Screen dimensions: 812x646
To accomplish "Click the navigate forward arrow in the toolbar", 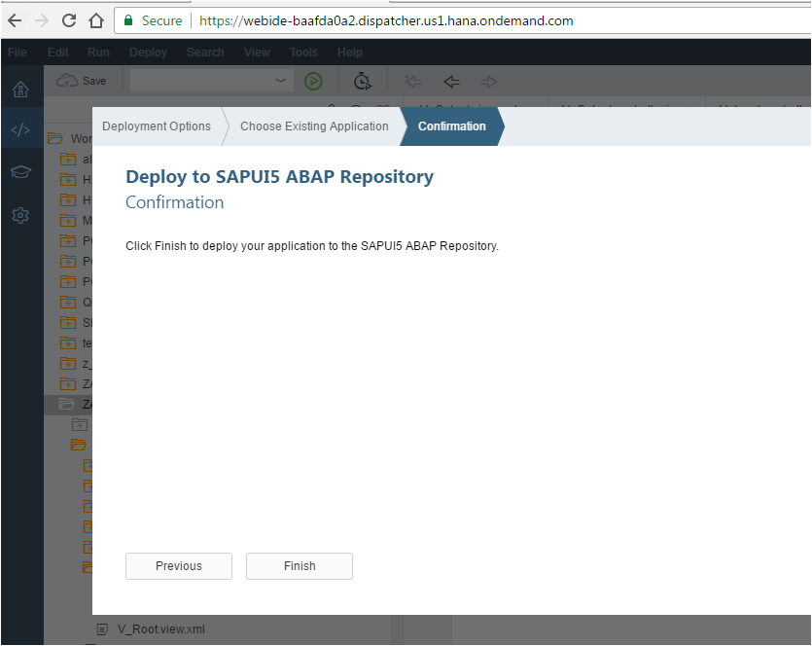I will pos(488,82).
